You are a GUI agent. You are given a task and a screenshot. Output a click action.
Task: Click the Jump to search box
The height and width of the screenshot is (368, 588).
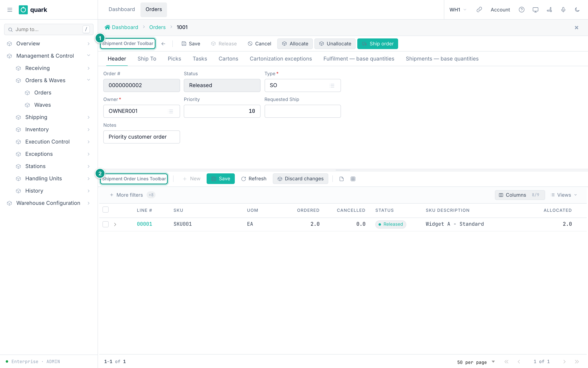[49, 29]
